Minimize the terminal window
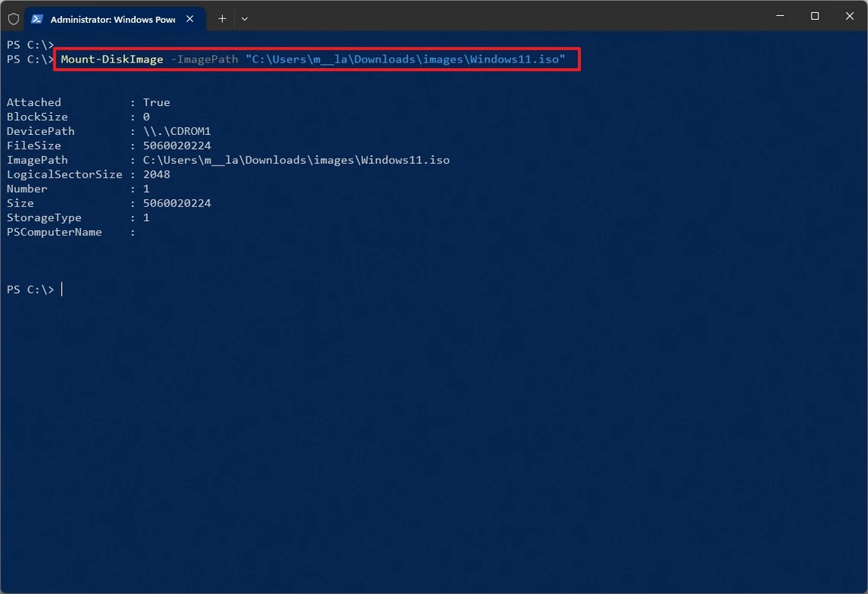The image size is (868, 594). coord(780,16)
